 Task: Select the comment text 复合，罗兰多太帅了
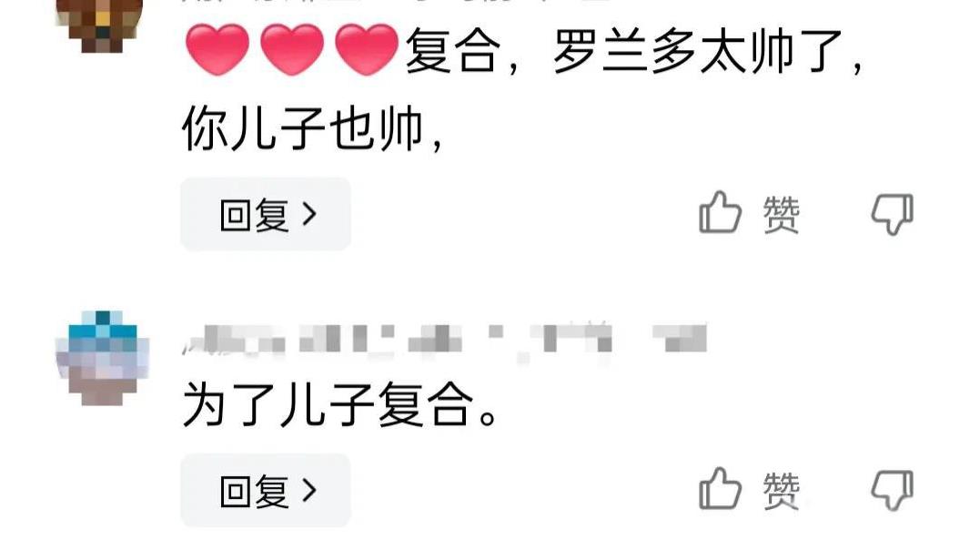point(634,51)
